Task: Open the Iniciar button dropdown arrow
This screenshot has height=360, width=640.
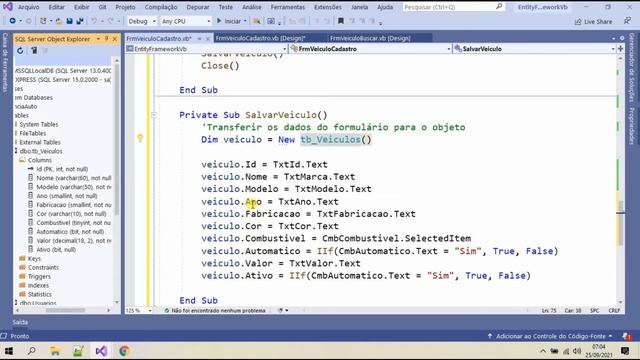Action: (245, 21)
